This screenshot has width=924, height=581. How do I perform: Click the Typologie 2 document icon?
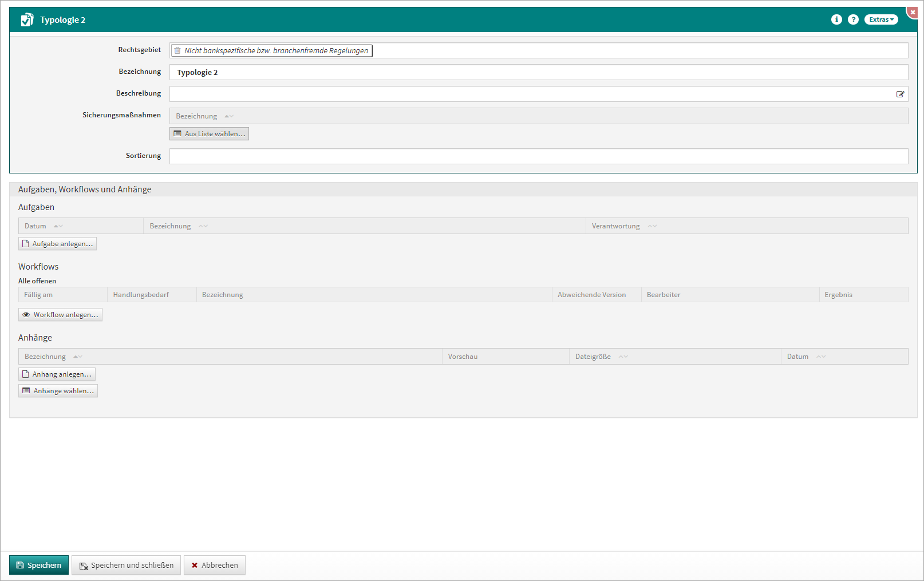pyautogui.click(x=27, y=20)
